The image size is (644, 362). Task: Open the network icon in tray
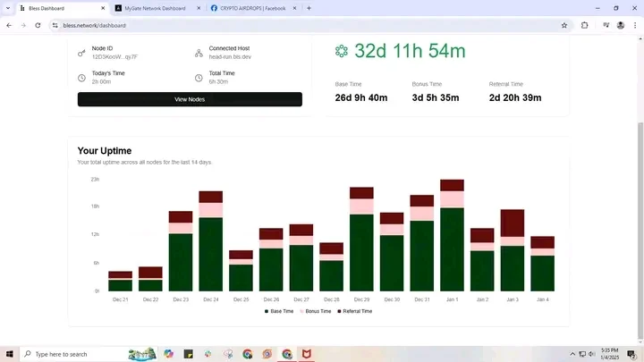coord(582,354)
